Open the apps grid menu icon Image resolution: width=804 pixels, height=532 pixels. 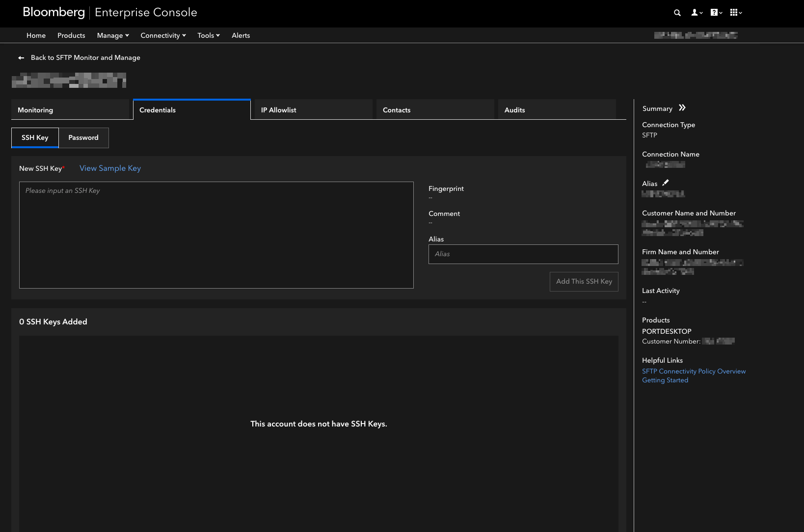pyautogui.click(x=736, y=13)
